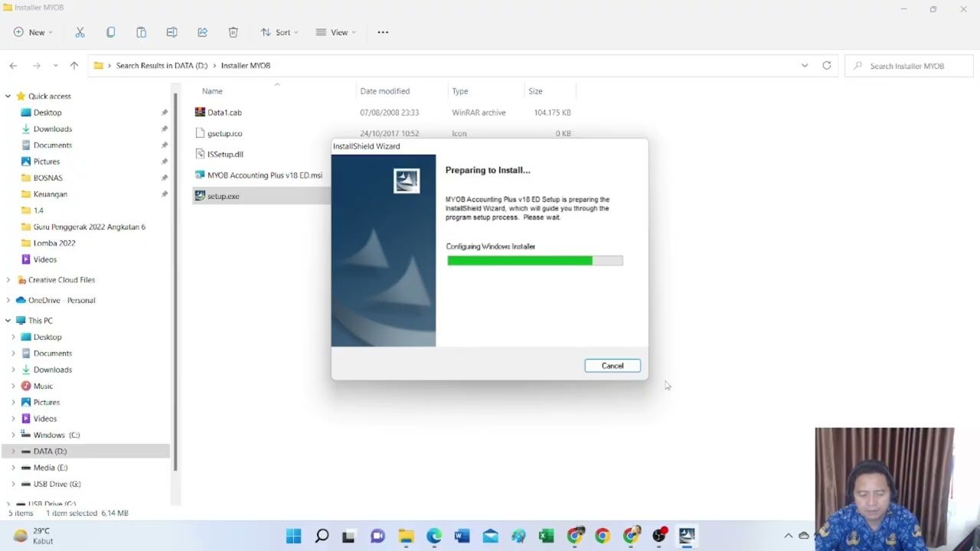The height and width of the screenshot is (551, 980).
Task: Select Installer MYOB breadcrumb segment
Action: point(246,66)
